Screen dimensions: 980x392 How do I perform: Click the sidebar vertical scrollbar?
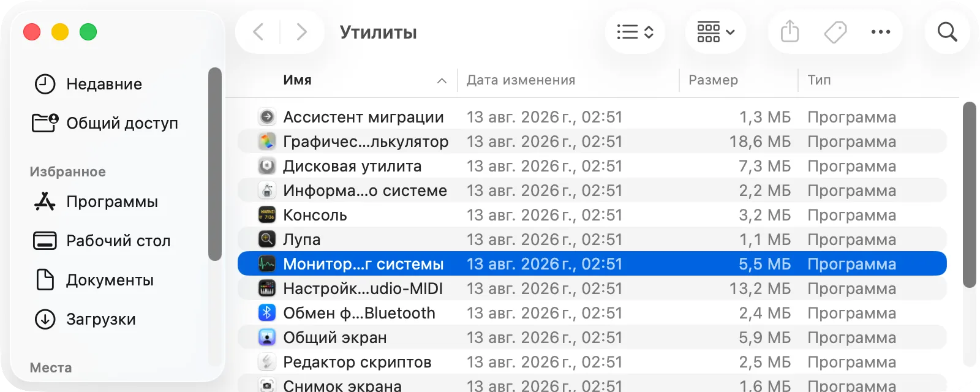pos(214,164)
